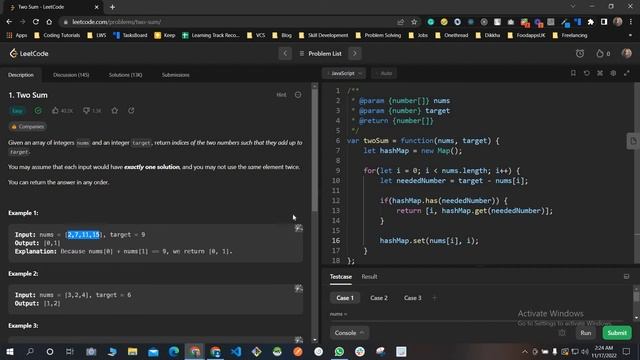Click the bookmark icon in editor toolbar

573,73
